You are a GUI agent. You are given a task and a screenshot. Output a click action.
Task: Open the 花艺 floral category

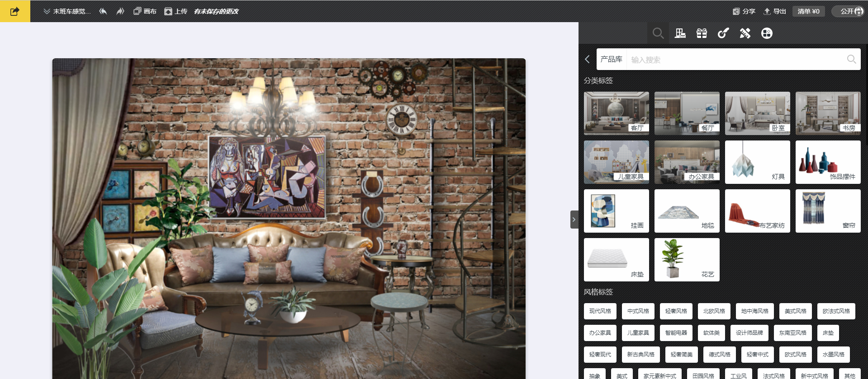687,260
